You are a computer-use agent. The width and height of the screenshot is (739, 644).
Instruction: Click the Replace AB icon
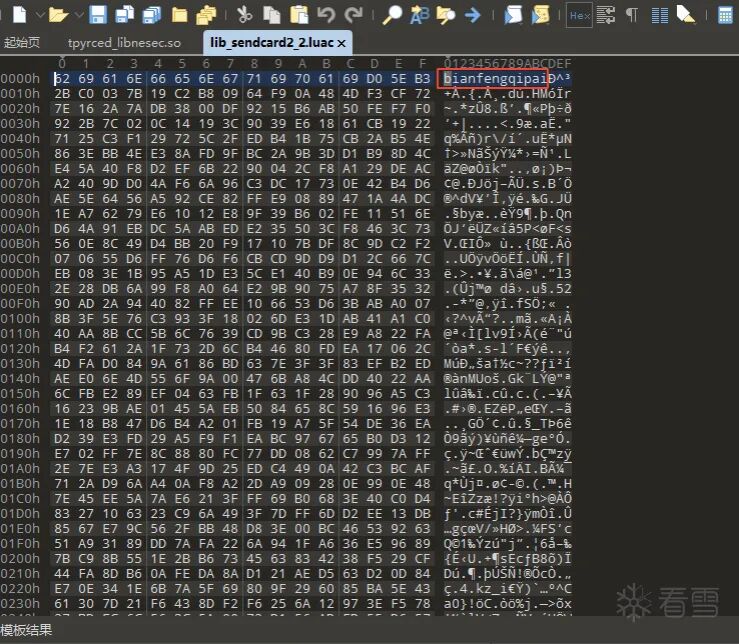(419, 15)
